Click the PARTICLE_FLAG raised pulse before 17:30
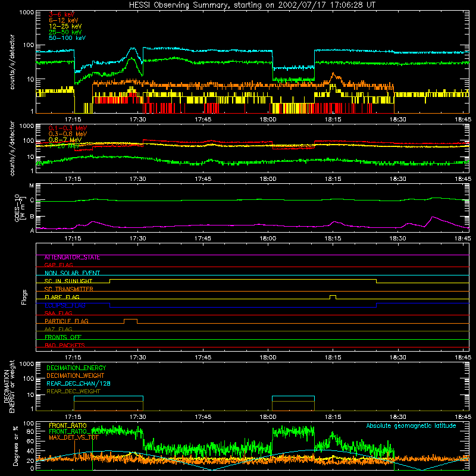 (130, 321)
